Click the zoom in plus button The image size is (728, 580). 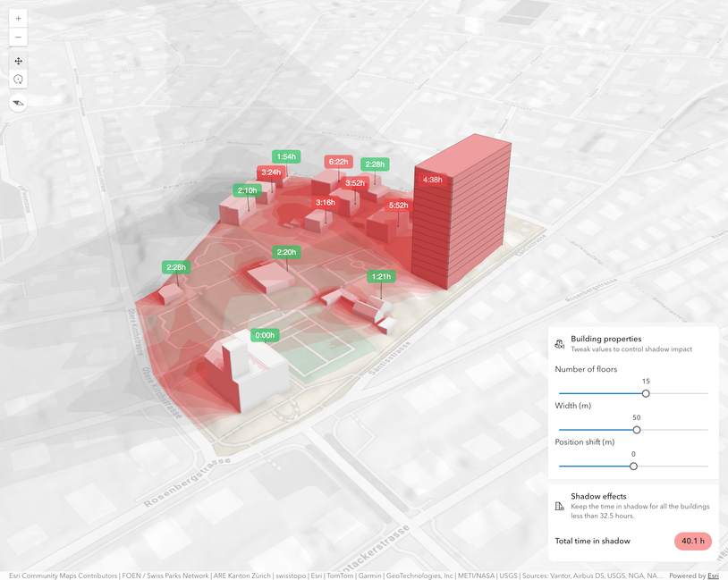[19, 18]
